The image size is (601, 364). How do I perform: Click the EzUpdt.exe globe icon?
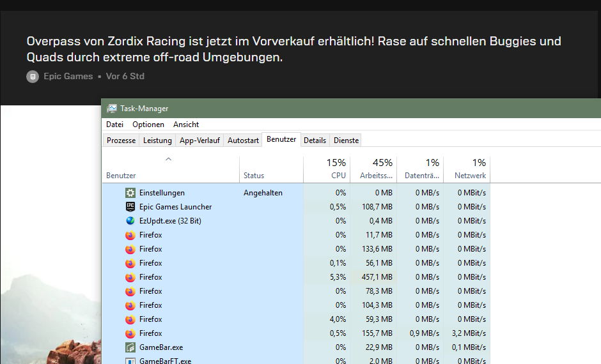[130, 221]
